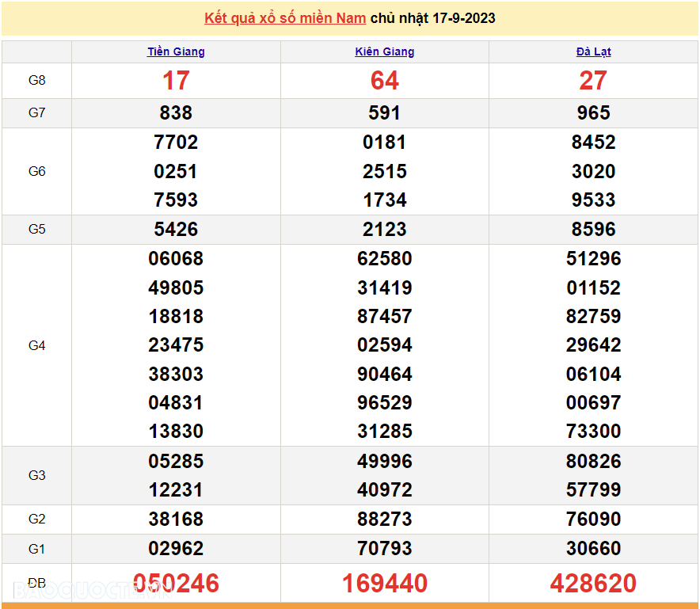700x609 pixels.
Task: Click special prize number 169440
Action: (384, 584)
